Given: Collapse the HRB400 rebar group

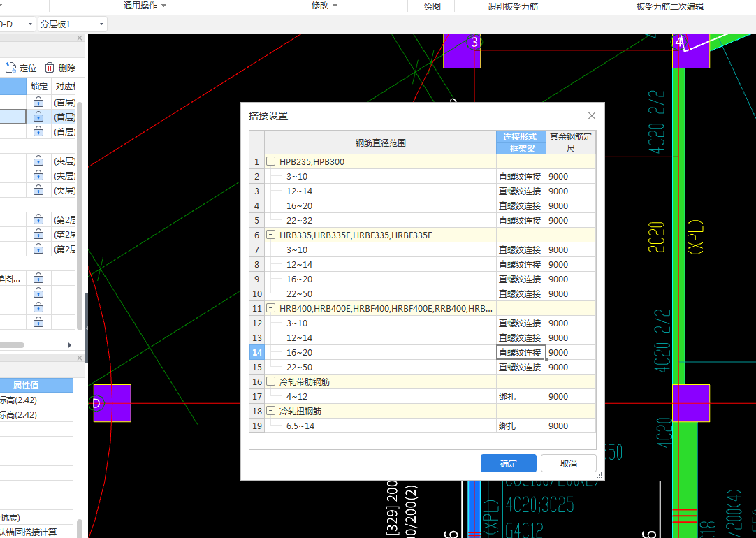Looking at the screenshot, I should [270, 308].
